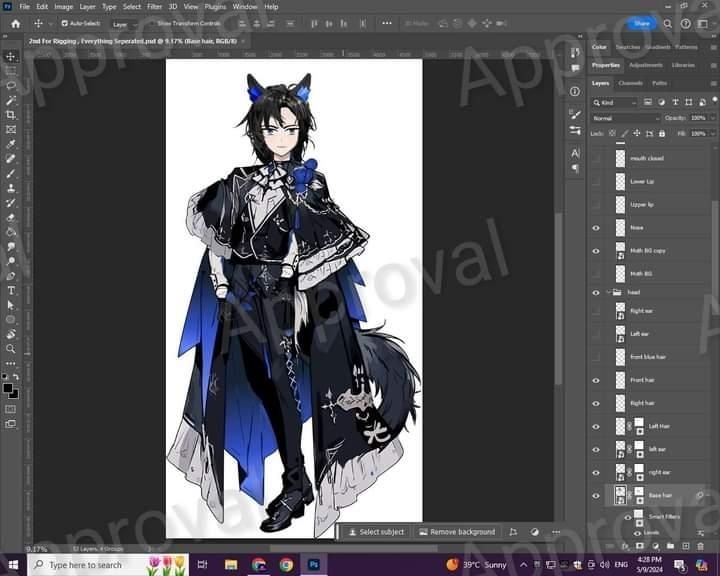Open the File menu

[24, 6]
